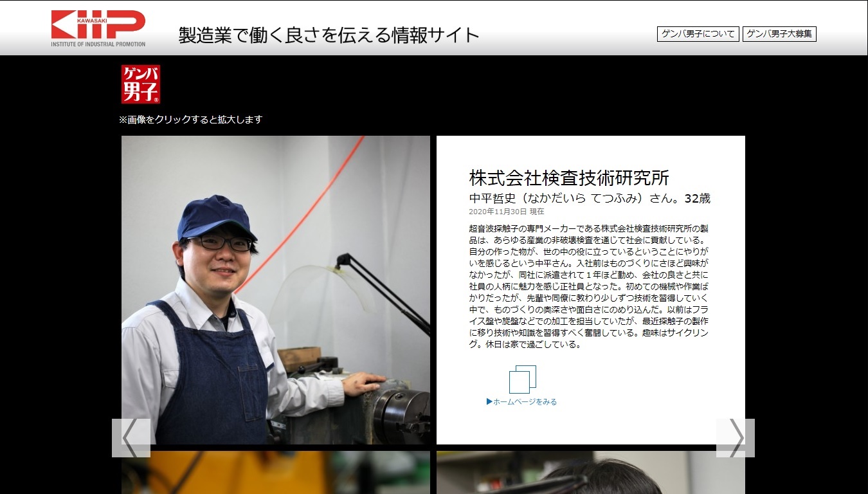Click the overlapping squares homepage icon
The width and height of the screenshot is (868, 494).
(522, 380)
